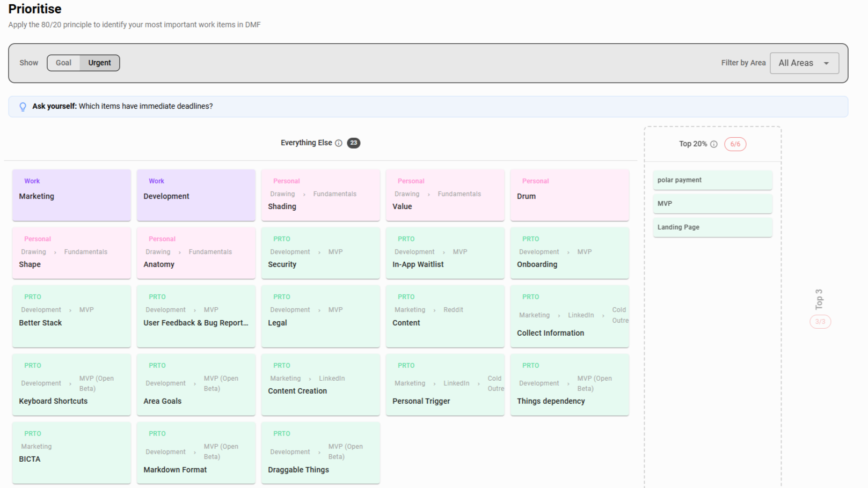Image resolution: width=868 pixels, height=488 pixels.
Task: Click info icon next to Top 20%
Action: tap(714, 144)
